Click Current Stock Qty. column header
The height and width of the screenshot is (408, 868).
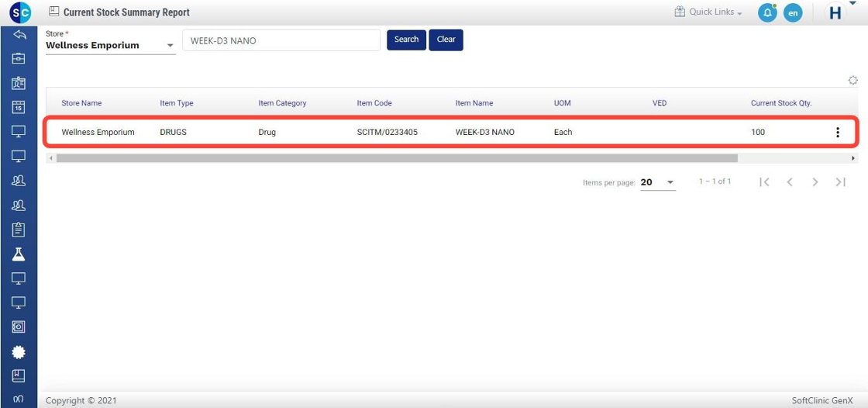point(781,103)
